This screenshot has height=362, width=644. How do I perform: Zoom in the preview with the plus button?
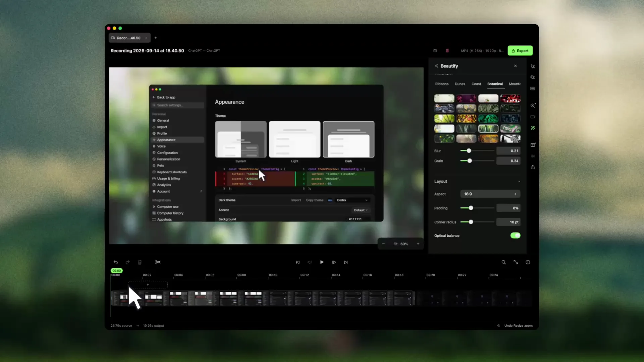[418, 244]
